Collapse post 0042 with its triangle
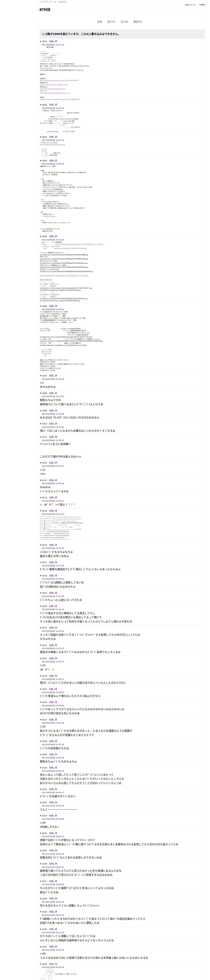 [x=41, y=964]
